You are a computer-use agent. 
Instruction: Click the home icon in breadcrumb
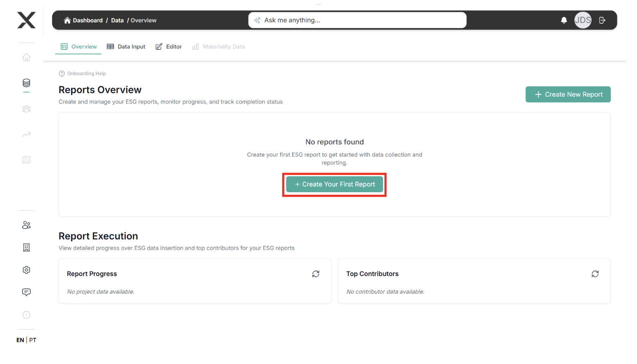coord(67,20)
